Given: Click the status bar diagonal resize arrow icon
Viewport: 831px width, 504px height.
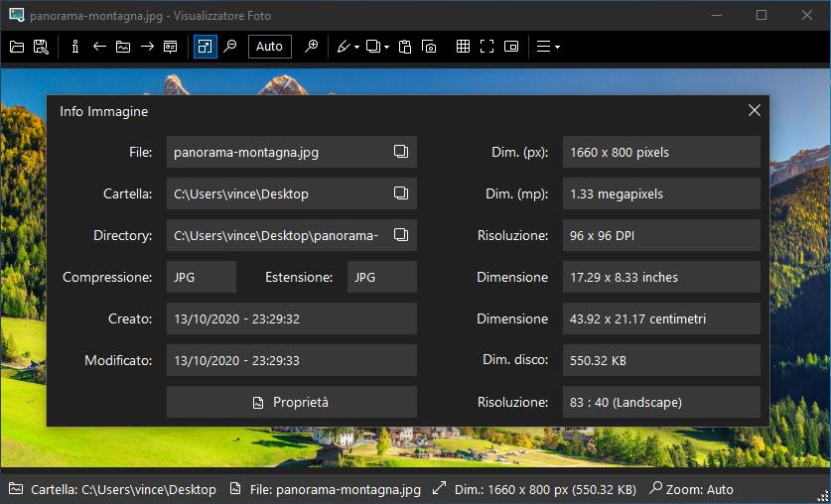Looking at the screenshot, I should point(440,488).
